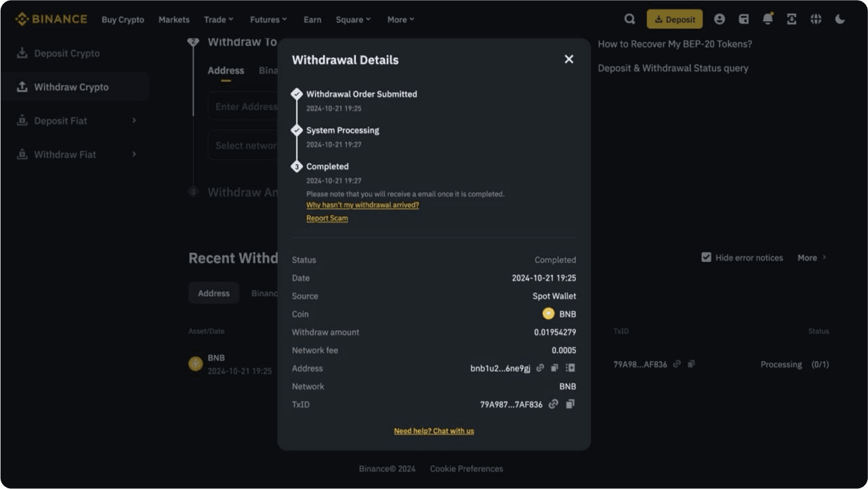The height and width of the screenshot is (489, 868).
Task: Save address to address book icon
Action: click(570, 368)
